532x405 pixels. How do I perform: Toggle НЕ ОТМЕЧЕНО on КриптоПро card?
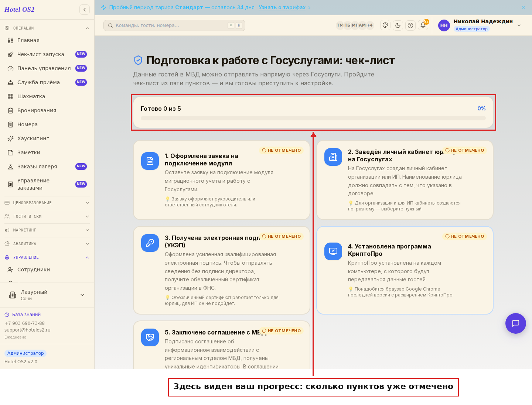tap(465, 236)
